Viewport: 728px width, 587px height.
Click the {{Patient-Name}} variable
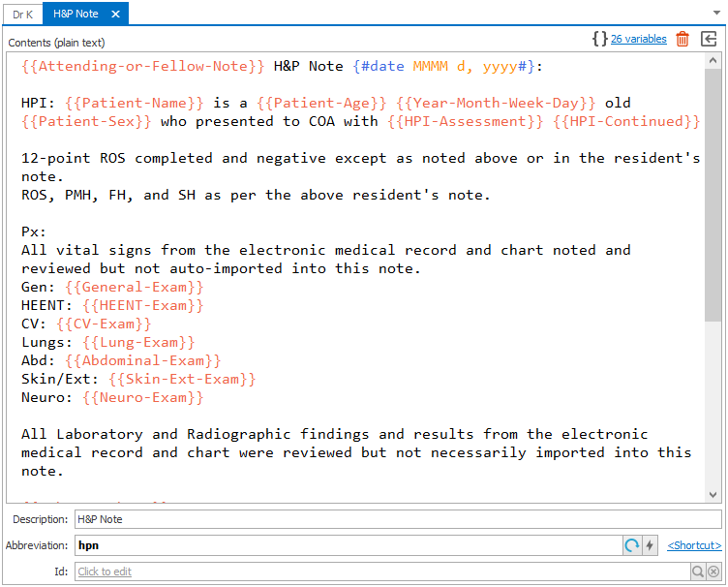(135, 103)
